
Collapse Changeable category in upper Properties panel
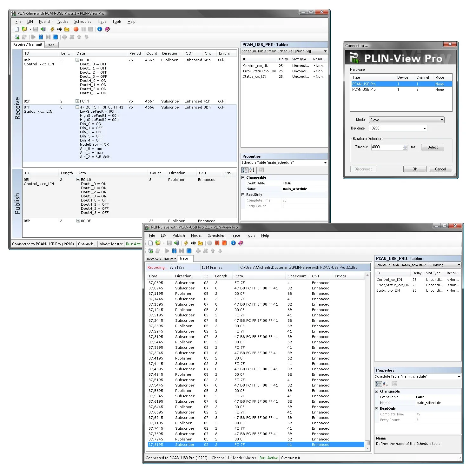[243, 178]
